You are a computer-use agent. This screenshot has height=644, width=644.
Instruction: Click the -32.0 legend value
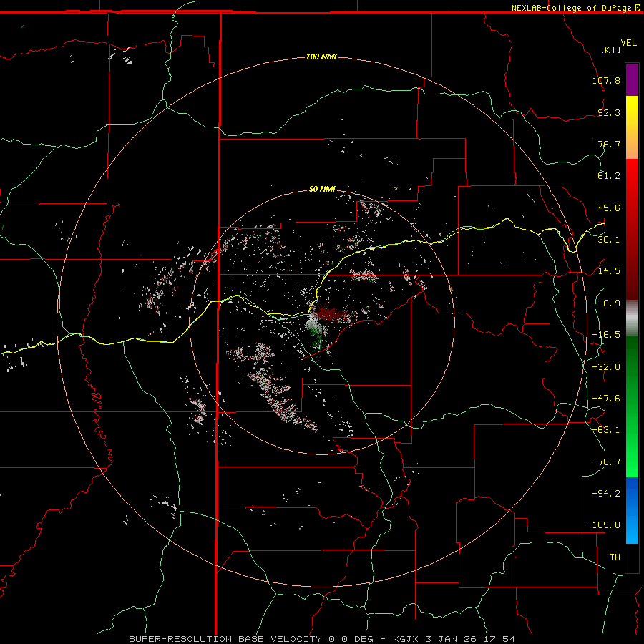click(x=606, y=367)
